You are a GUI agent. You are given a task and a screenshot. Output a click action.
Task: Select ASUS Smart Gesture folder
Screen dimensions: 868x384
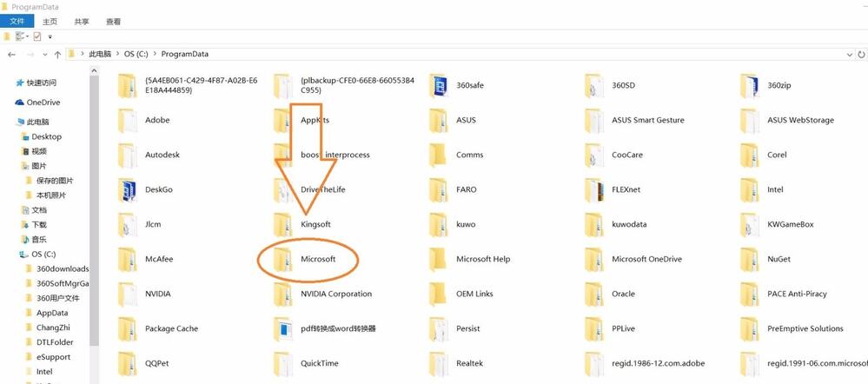(x=635, y=120)
